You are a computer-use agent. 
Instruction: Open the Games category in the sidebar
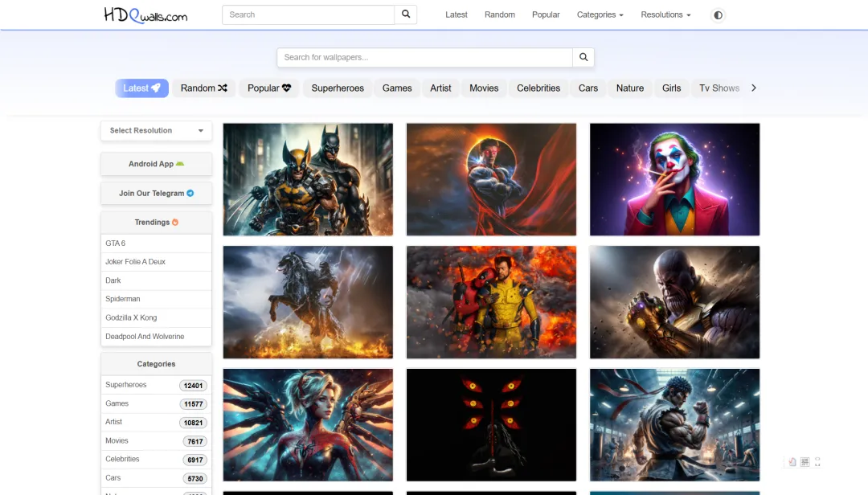(117, 403)
